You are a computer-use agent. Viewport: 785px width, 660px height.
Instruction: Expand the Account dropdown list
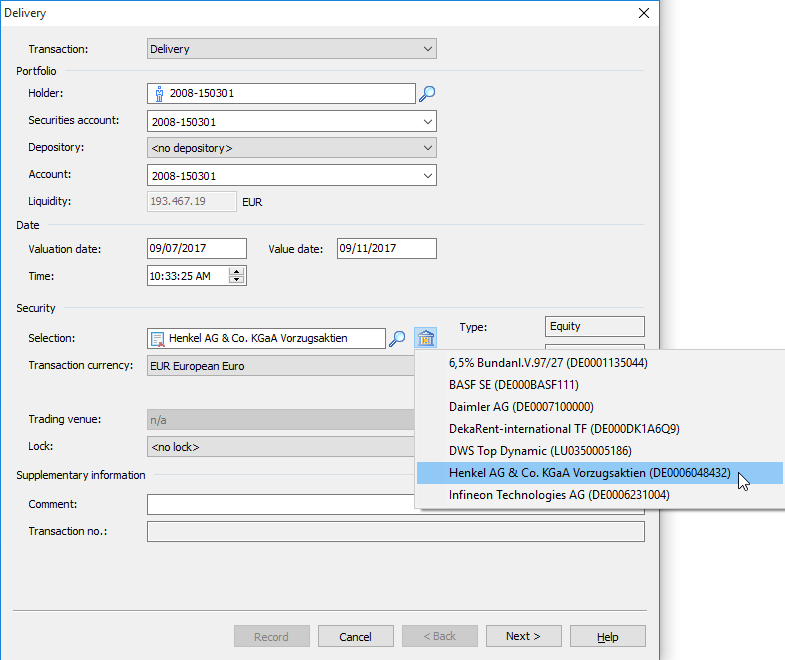pyautogui.click(x=428, y=176)
